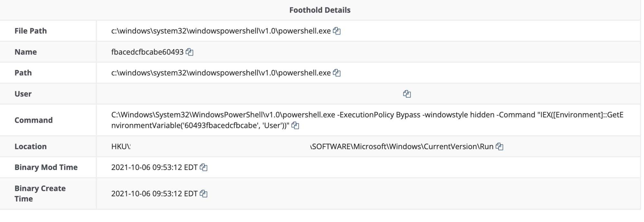This screenshot has width=644, height=222.
Task: Click the copy icon in User row
Action: point(407,94)
